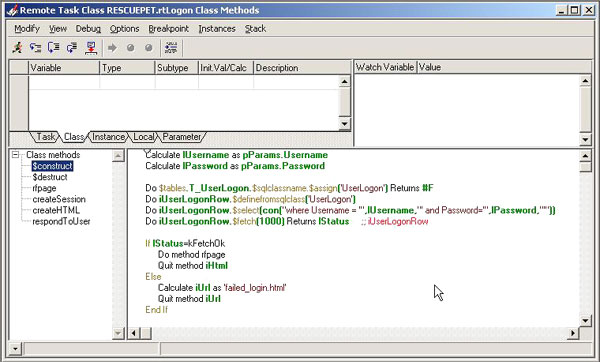Select the $destruct method
The height and width of the screenshot is (362, 600).
pyautogui.click(x=50, y=177)
